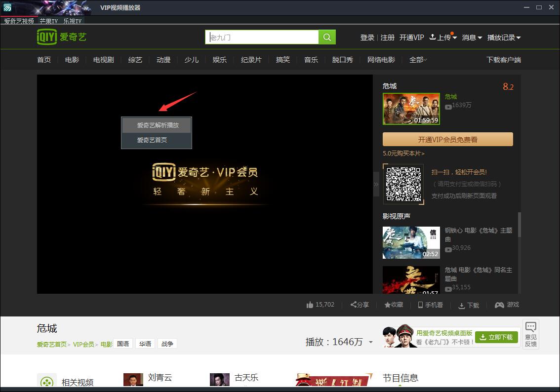The image size is (560, 392).
Task: Click the feedback speech bubble icon
Action: pos(531,326)
